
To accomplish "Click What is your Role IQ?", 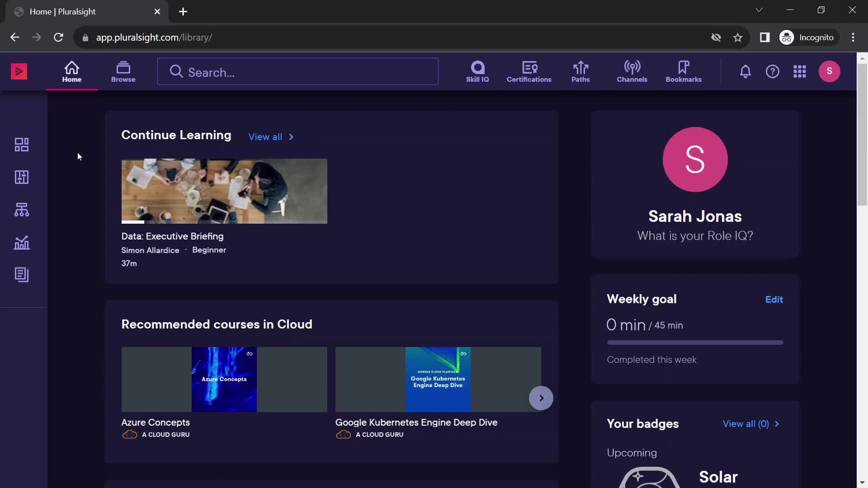I will click(695, 236).
